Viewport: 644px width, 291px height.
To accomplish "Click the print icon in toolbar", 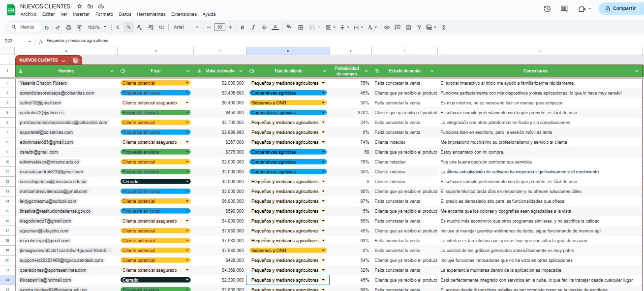I will pos(68,27).
